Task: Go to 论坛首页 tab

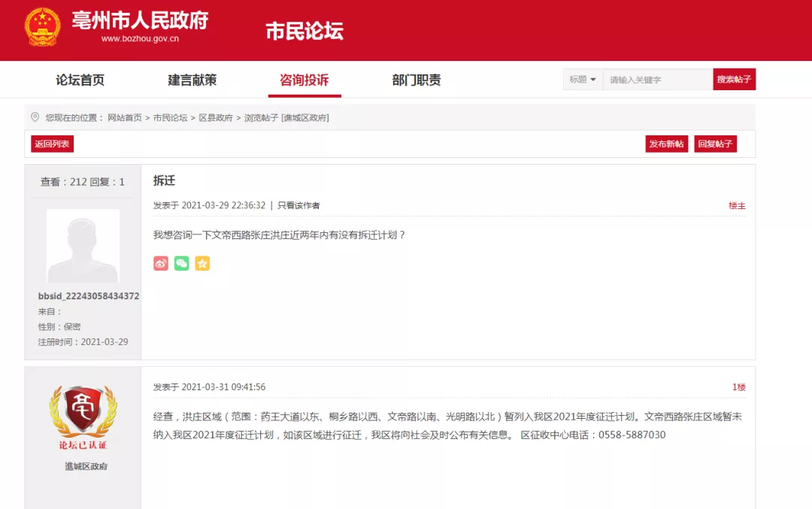Action: click(80, 80)
